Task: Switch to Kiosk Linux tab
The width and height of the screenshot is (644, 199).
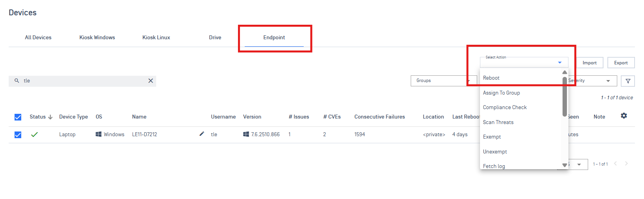Action: point(156,38)
